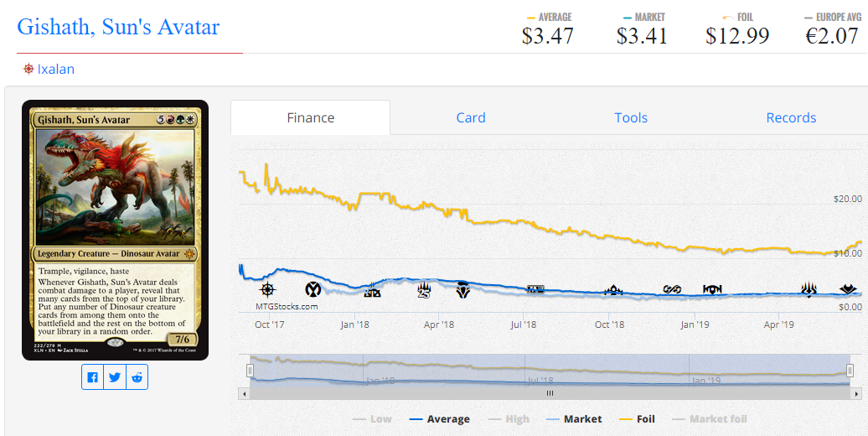
Task: Click the Ultimate Masters marker before Jan '19
Action: point(671,289)
